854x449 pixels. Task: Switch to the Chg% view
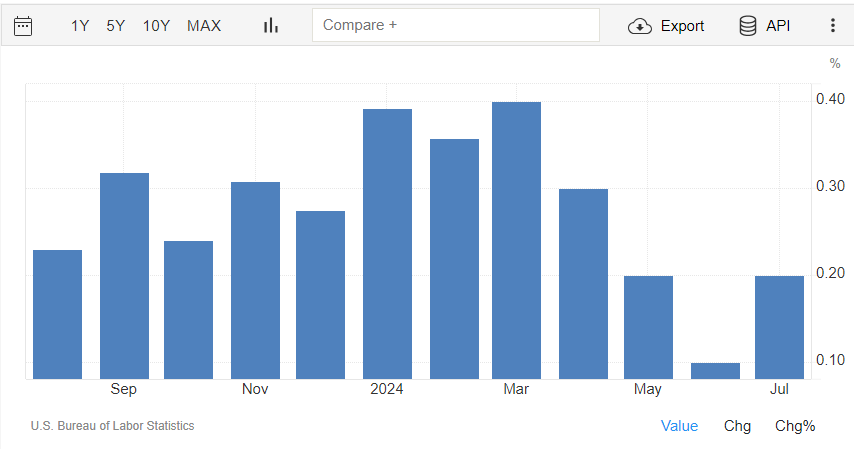pos(795,426)
